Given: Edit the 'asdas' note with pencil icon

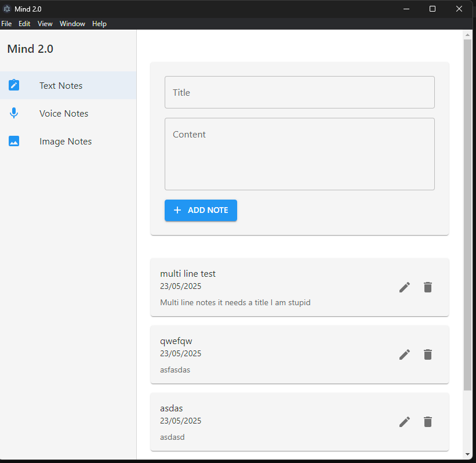Looking at the screenshot, I should click(405, 422).
